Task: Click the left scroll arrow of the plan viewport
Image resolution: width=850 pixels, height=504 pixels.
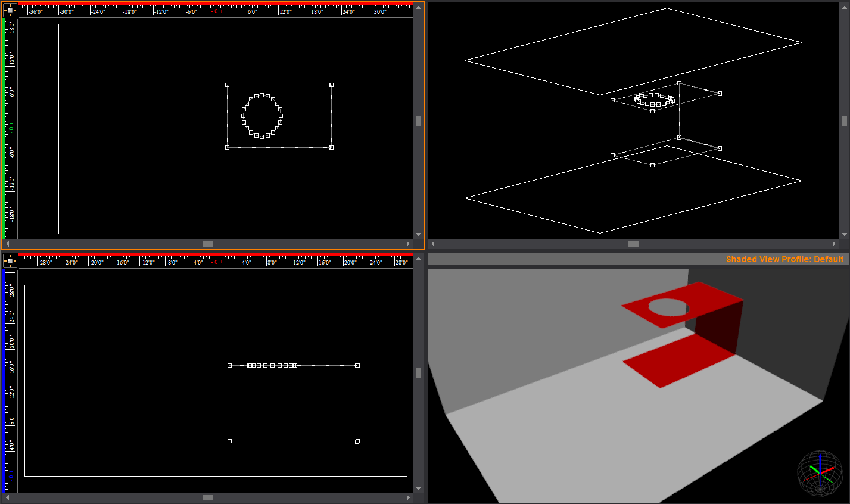Action: (7, 244)
